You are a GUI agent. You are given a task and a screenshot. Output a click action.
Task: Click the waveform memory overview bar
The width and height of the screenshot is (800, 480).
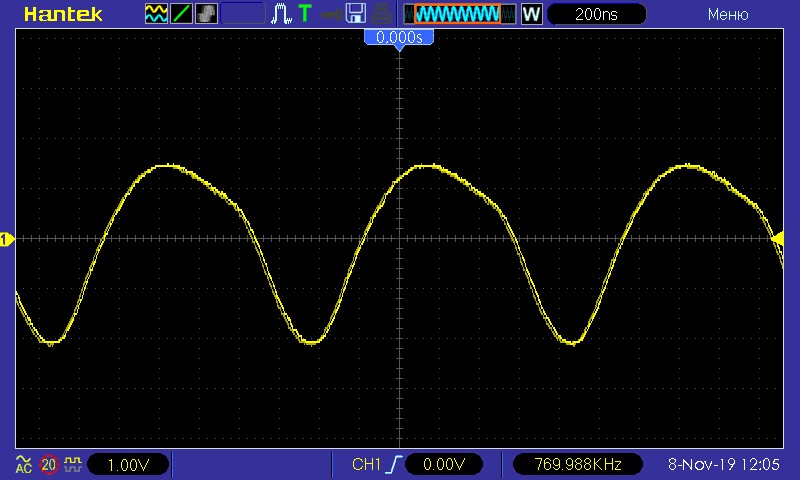pos(460,14)
